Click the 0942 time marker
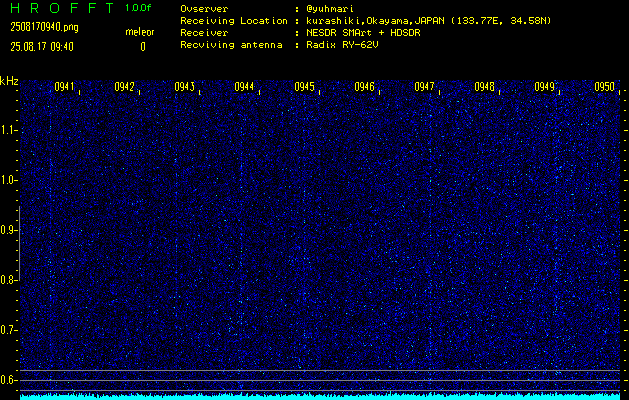Image resolution: width=629 pixels, height=400 pixels. point(124,87)
